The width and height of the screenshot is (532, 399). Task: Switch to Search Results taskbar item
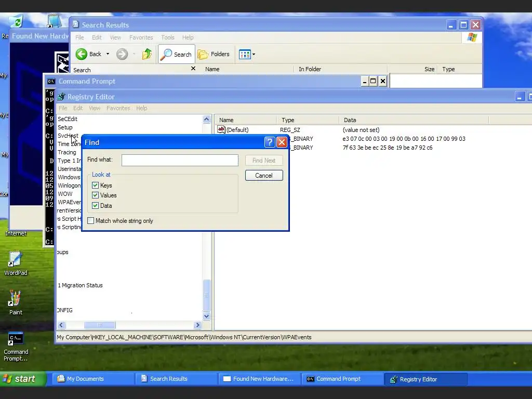177,379
